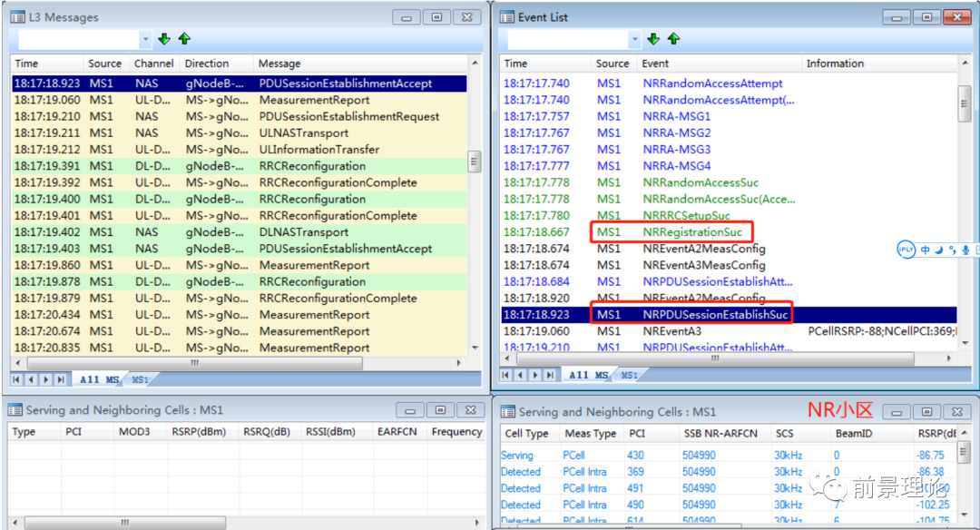This screenshot has width=980, height=530.
Task: Click scroll-up arrow in Event List
Action: [965, 64]
